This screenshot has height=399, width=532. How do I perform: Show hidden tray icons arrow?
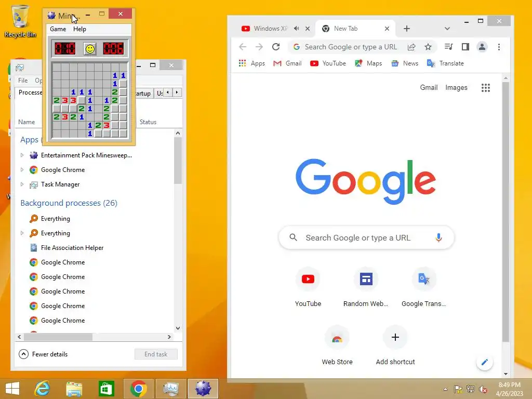[445, 389]
